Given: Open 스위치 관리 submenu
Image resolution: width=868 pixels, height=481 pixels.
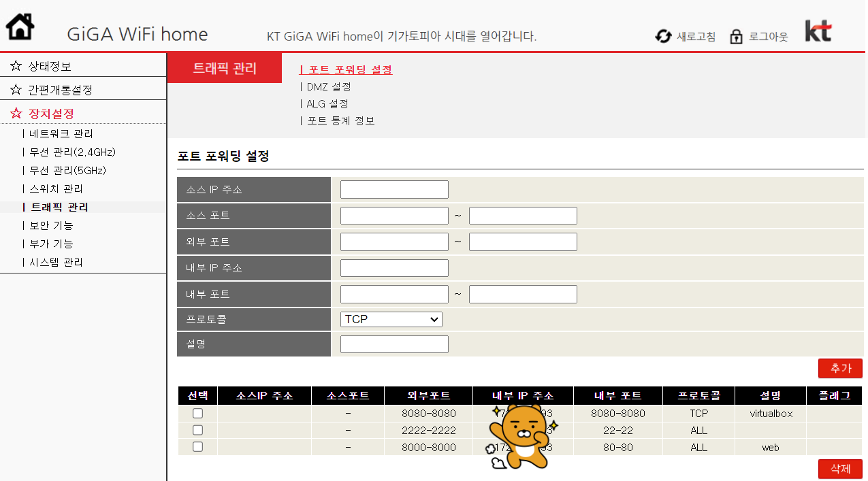Looking at the screenshot, I should 56,188.
